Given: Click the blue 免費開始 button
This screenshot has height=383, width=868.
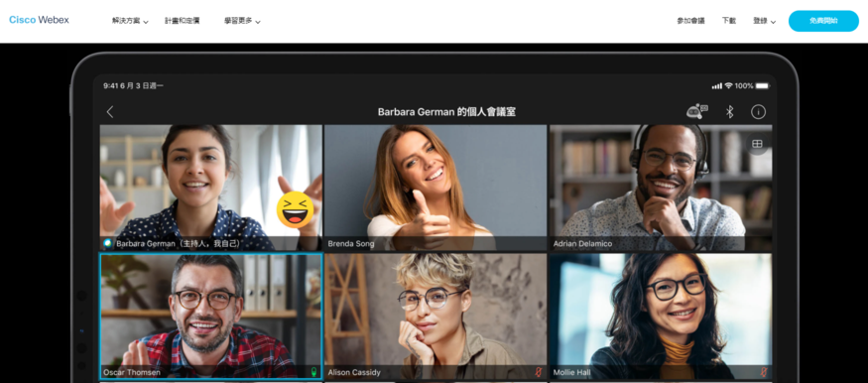Looking at the screenshot, I should (823, 21).
